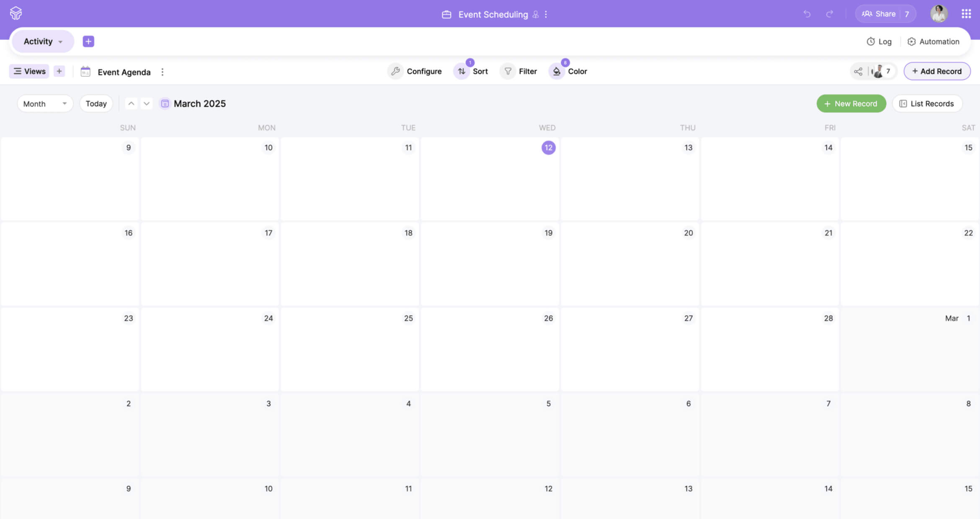The image size is (980, 519).
Task: Click the share view link icon
Action: coord(858,71)
